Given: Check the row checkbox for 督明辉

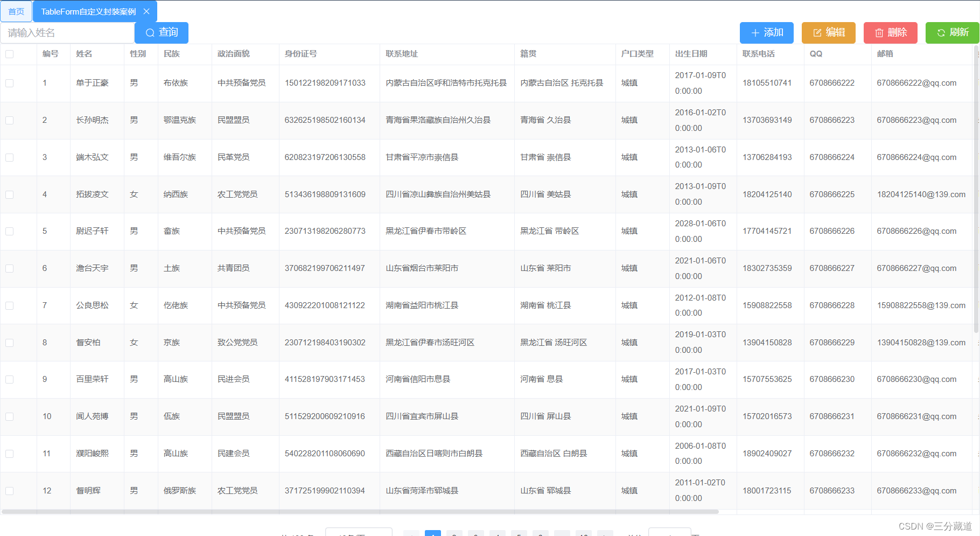Looking at the screenshot, I should 9,491.
